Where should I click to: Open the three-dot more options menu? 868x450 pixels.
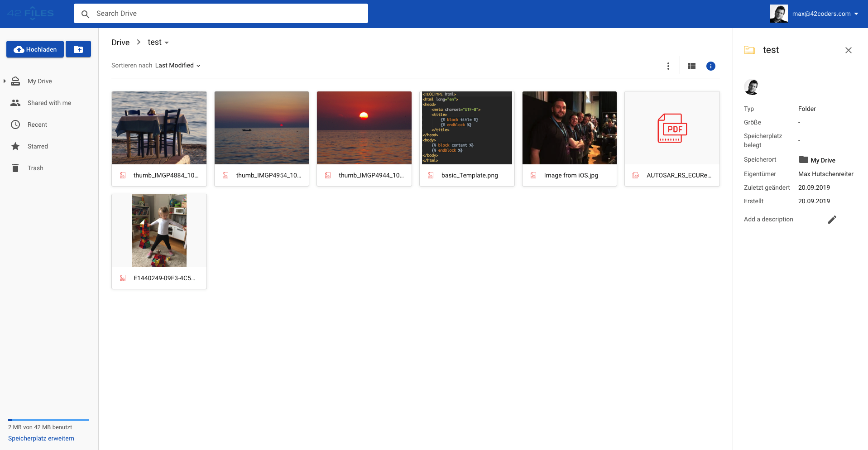coord(668,66)
